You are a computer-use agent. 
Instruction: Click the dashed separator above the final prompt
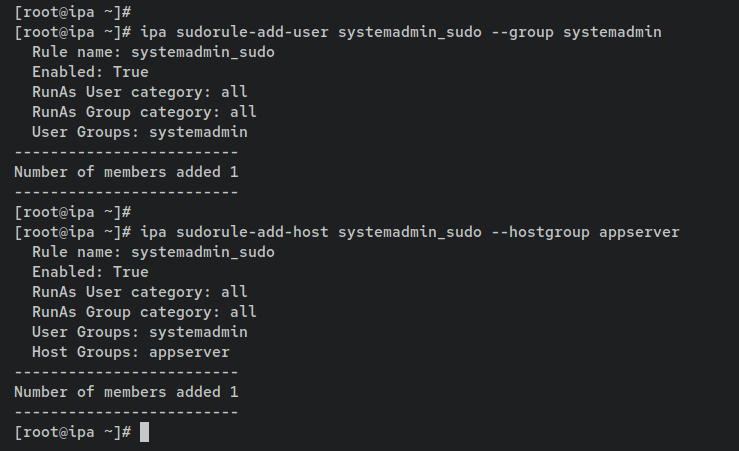tap(126, 411)
